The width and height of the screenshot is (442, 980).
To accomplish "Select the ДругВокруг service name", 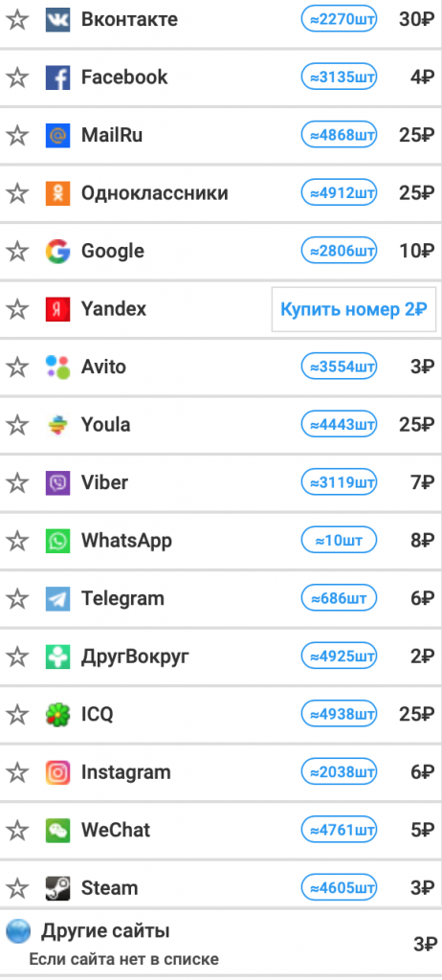I will [x=135, y=657].
